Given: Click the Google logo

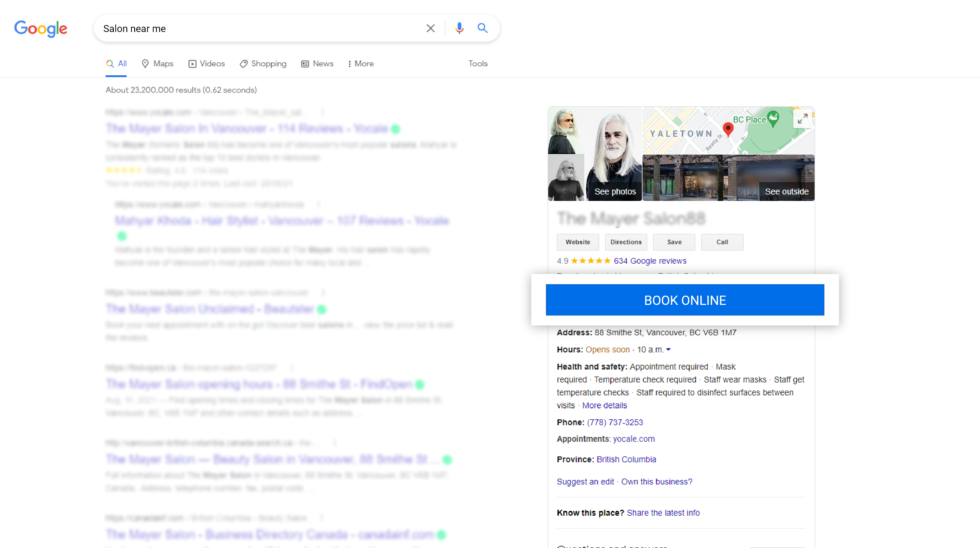Looking at the screenshot, I should coord(41,29).
